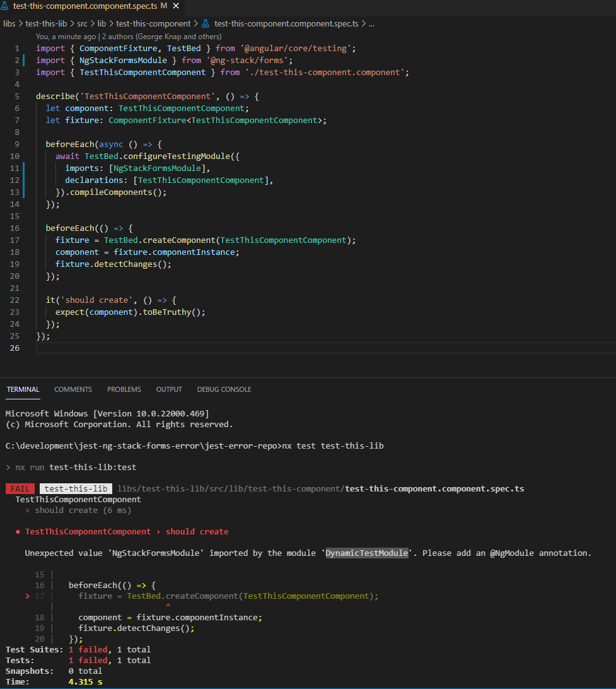Click the red FAIL badge in the terminal
The image size is (616, 689).
click(20, 488)
